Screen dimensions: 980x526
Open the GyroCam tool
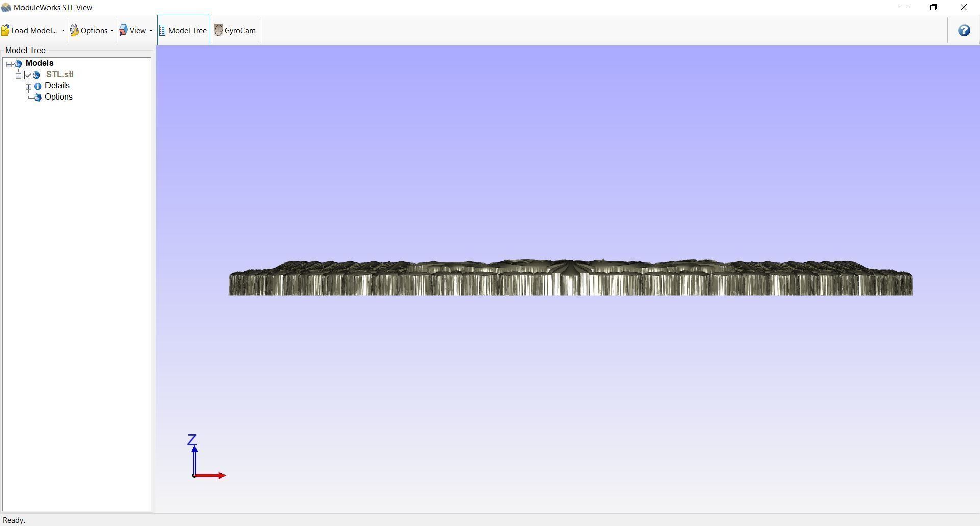coord(236,31)
